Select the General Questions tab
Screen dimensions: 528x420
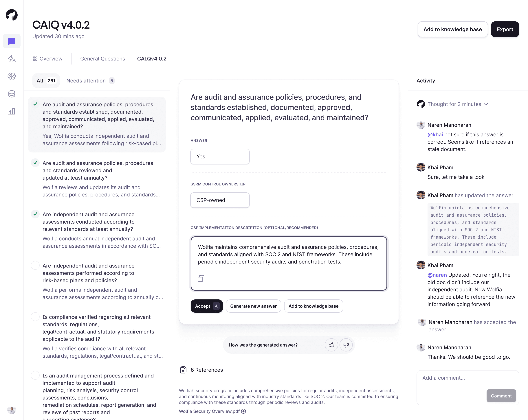tap(102, 58)
